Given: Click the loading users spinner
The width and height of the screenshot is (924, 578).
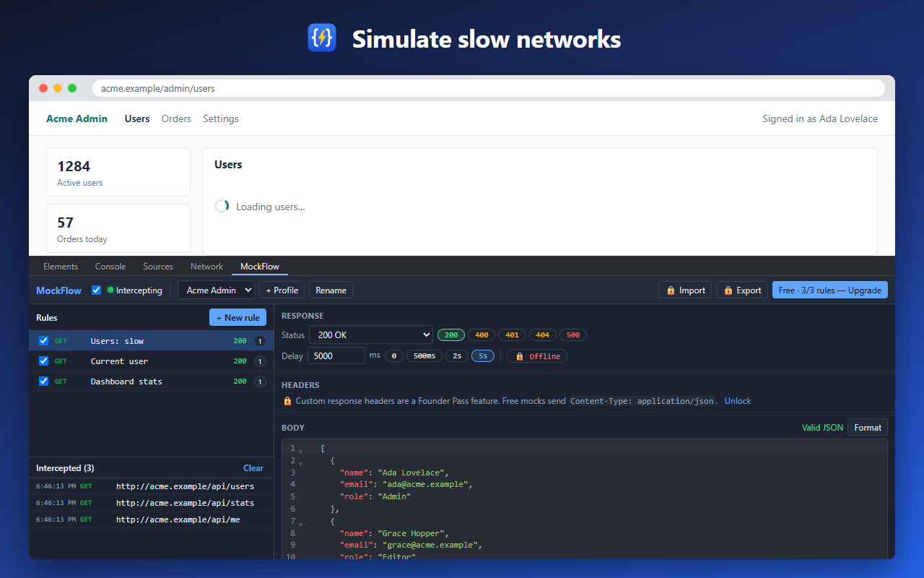Looking at the screenshot, I should pyautogui.click(x=222, y=207).
